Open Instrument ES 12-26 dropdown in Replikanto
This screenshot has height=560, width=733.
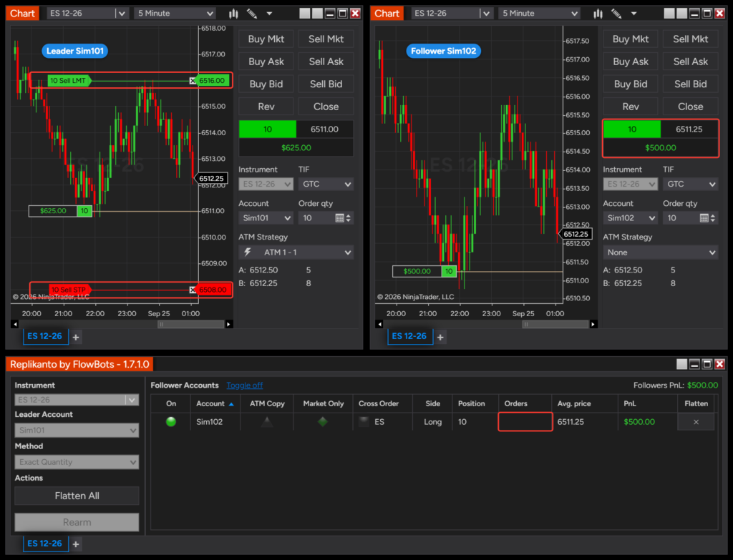pos(77,400)
